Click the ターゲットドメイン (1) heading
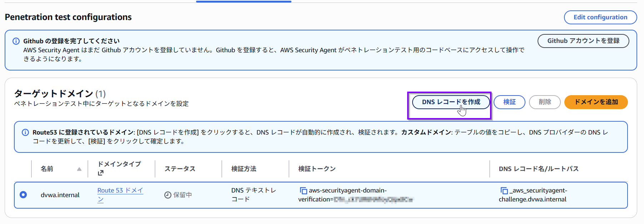This screenshot has width=644, height=224. pyautogui.click(x=60, y=94)
